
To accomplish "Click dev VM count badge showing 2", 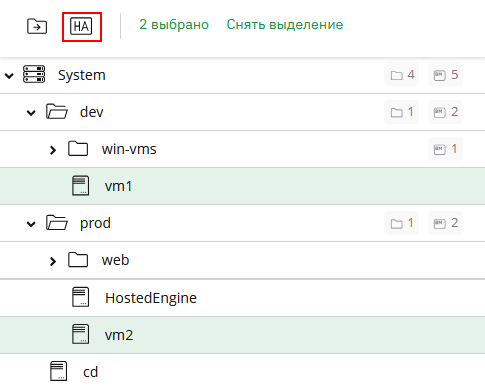I will (x=446, y=112).
